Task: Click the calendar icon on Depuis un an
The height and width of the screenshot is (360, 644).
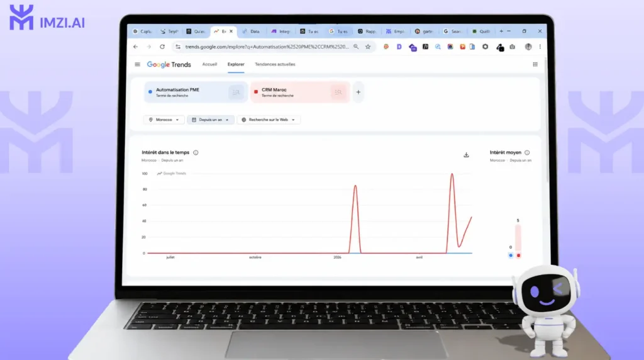Action: pyautogui.click(x=194, y=120)
